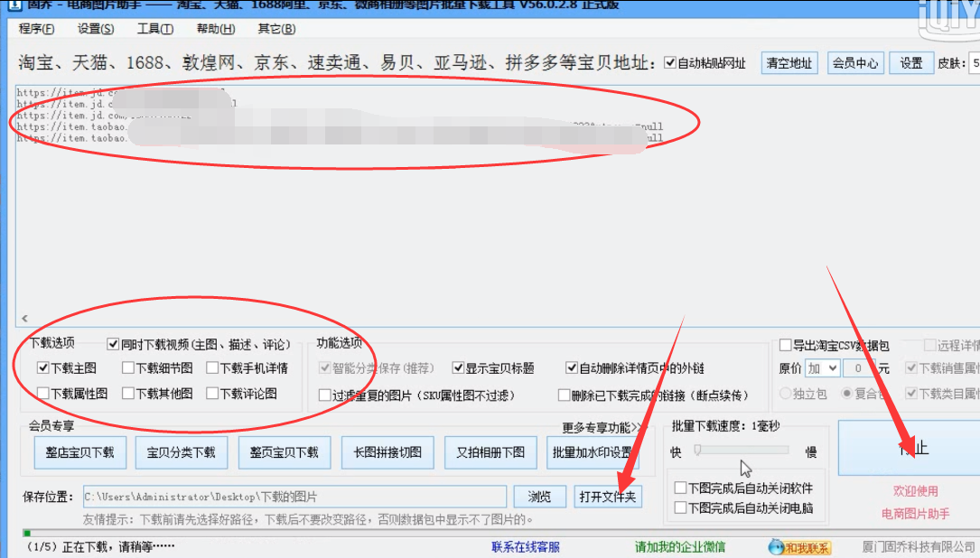Click 又拍相册下图 button

click(x=490, y=452)
